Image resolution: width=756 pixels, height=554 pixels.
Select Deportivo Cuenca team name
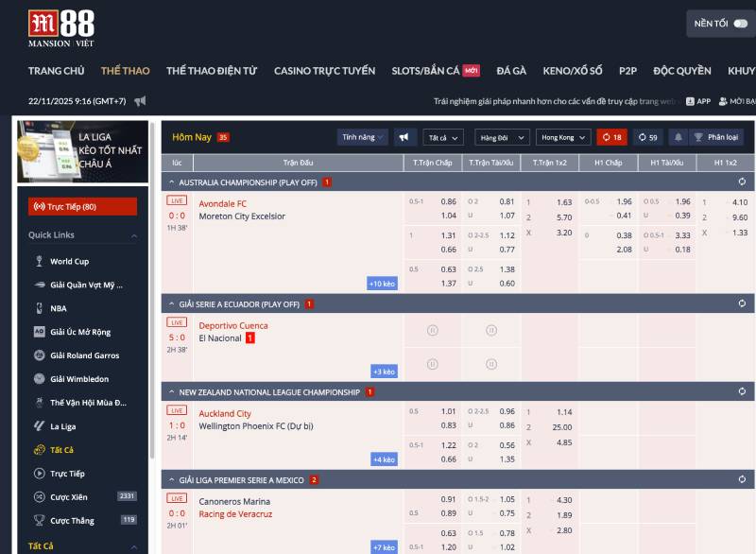[x=233, y=326]
